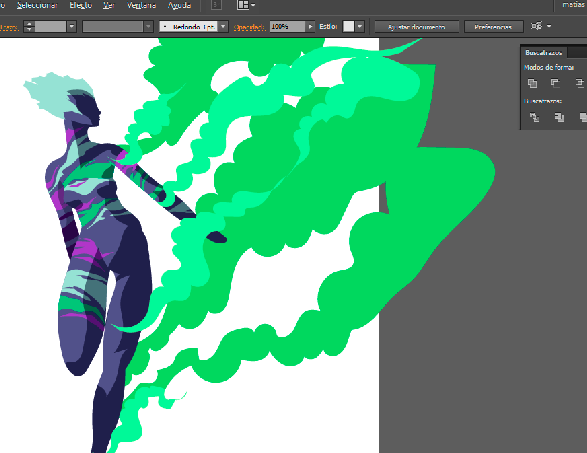Click the Trim pathfinder icon

point(559,117)
